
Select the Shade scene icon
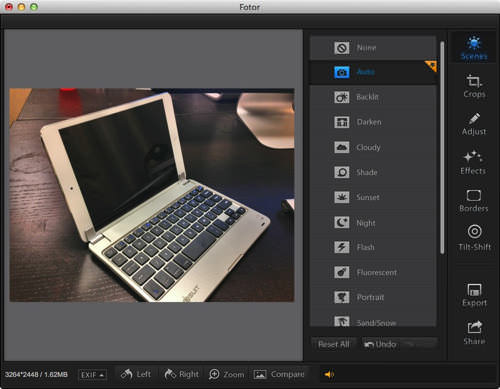click(x=342, y=172)
